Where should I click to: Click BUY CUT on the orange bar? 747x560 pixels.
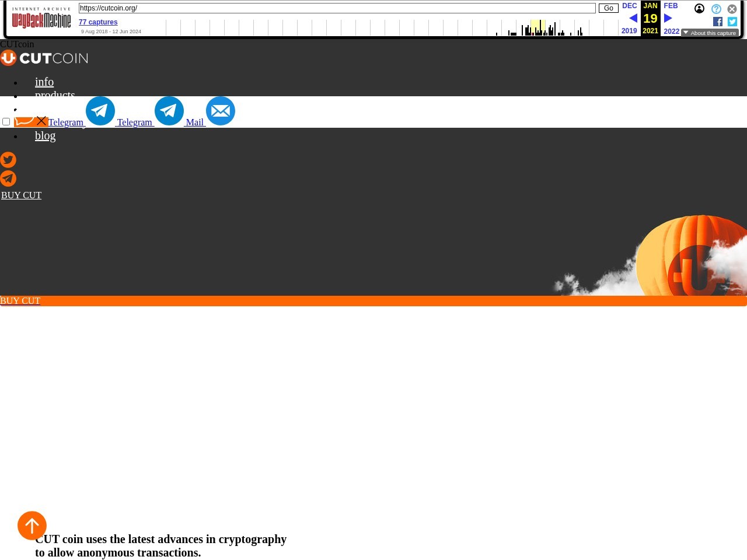[20, 300]
